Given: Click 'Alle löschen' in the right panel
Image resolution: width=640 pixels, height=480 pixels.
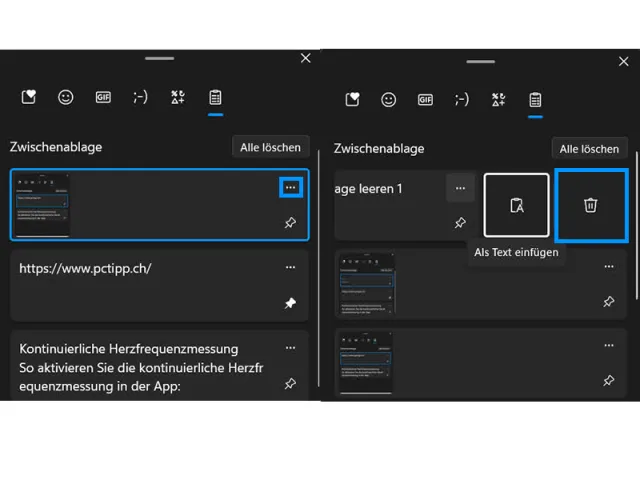Looking at the screenshot, I should point(589,149).
